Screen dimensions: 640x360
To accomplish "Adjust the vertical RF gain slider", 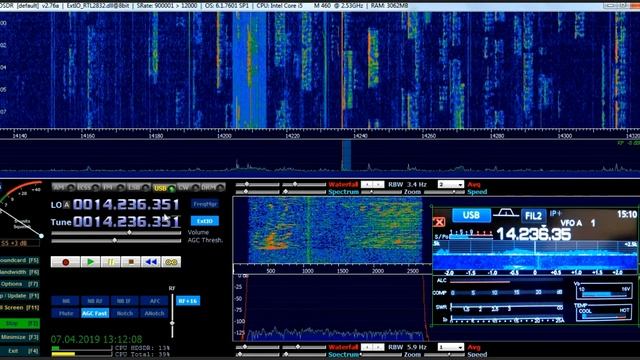I will pyautogui.click(x=172, y=315).
